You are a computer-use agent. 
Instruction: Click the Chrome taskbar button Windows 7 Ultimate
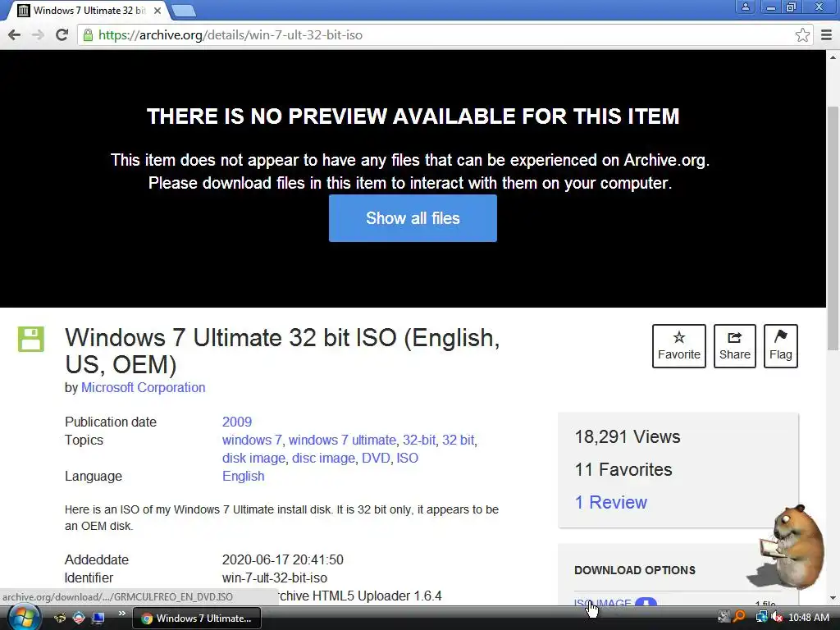[x=197, y=619]
